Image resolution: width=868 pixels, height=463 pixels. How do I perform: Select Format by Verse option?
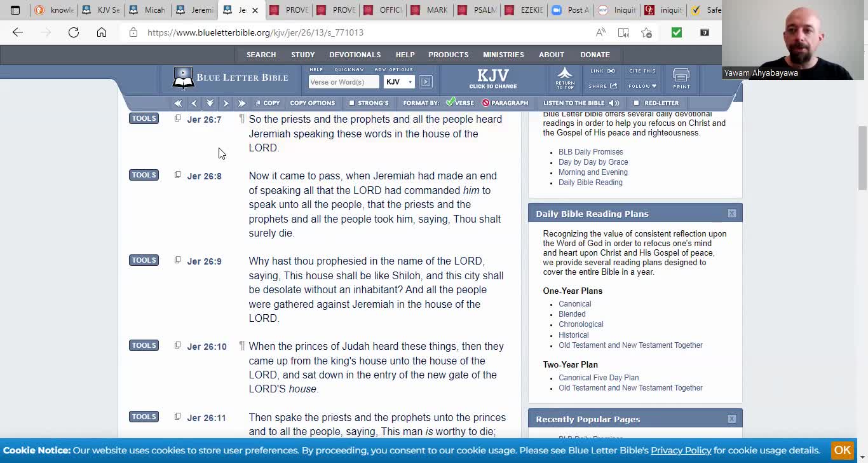pyautogui.click(x=459, y=103)
